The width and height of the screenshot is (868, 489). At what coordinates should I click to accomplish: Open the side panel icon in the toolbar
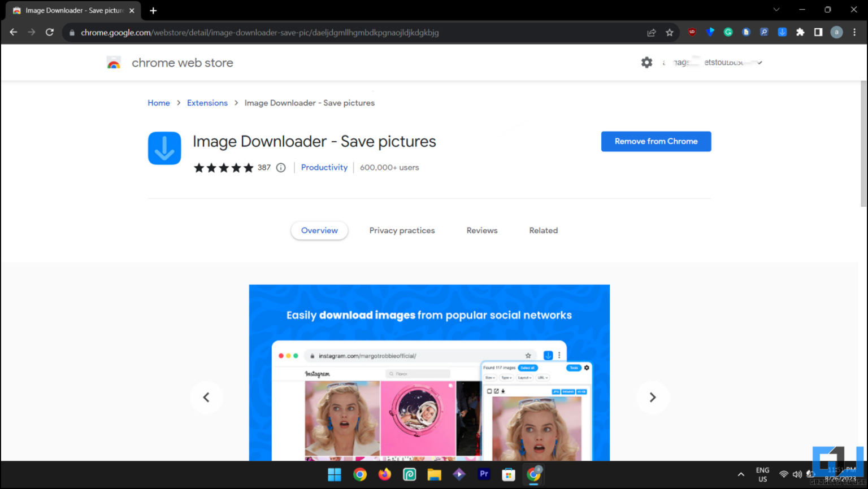(818, 32)
